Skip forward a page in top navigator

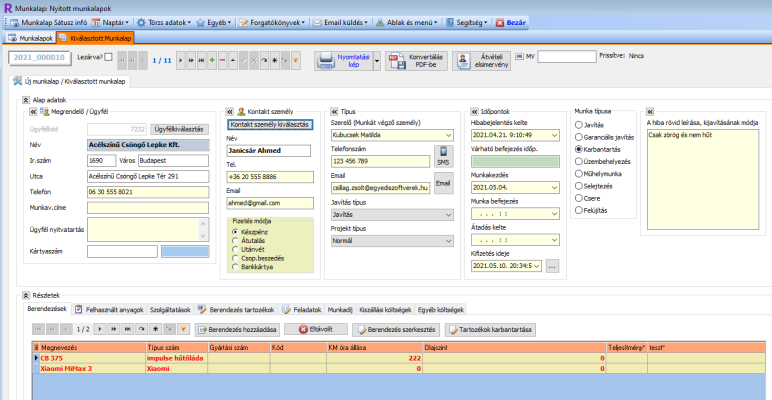click(191, 60)
